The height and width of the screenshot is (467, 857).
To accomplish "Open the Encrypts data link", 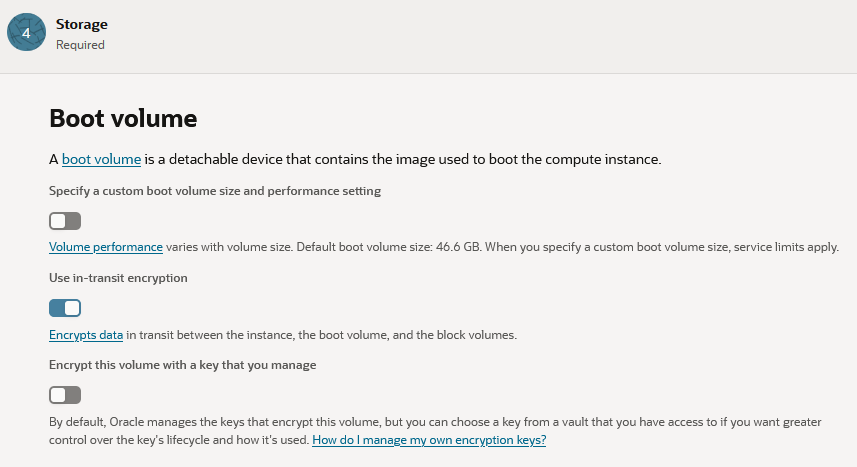I will (86, 334).
